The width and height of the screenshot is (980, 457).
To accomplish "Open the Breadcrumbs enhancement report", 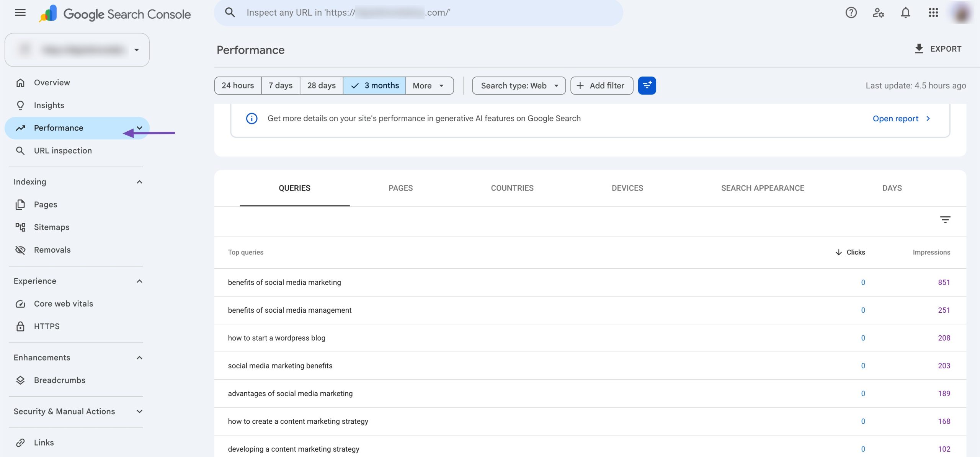I will 77,380.
